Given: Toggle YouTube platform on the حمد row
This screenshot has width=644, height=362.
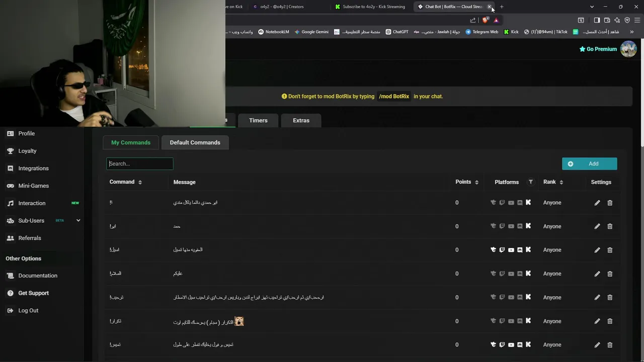Looking at the screenshot, I should [511, 226].
